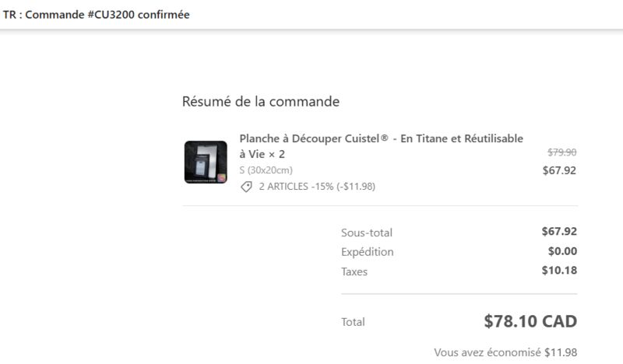This screenshot has width=623, height=364.
Task: Click the struck-through price $79.90
Action: (561, 152)
